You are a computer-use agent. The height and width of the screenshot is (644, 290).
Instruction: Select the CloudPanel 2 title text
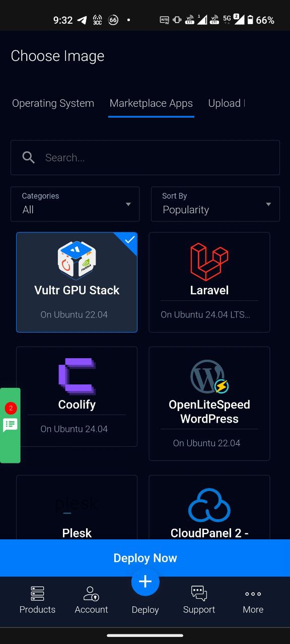(209, 533)
